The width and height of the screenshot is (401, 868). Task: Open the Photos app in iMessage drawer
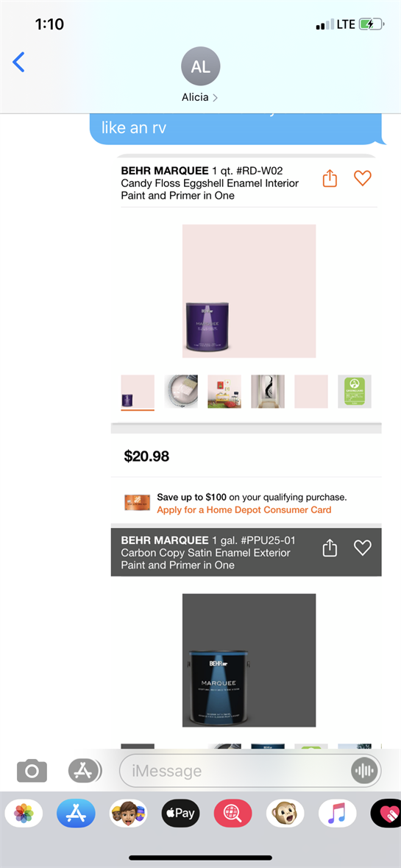(24, 814)
